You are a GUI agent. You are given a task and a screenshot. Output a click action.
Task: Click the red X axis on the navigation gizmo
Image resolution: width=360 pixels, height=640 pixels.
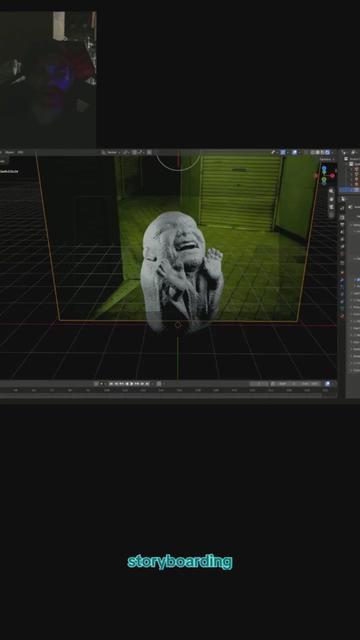[x=332, y=176]
